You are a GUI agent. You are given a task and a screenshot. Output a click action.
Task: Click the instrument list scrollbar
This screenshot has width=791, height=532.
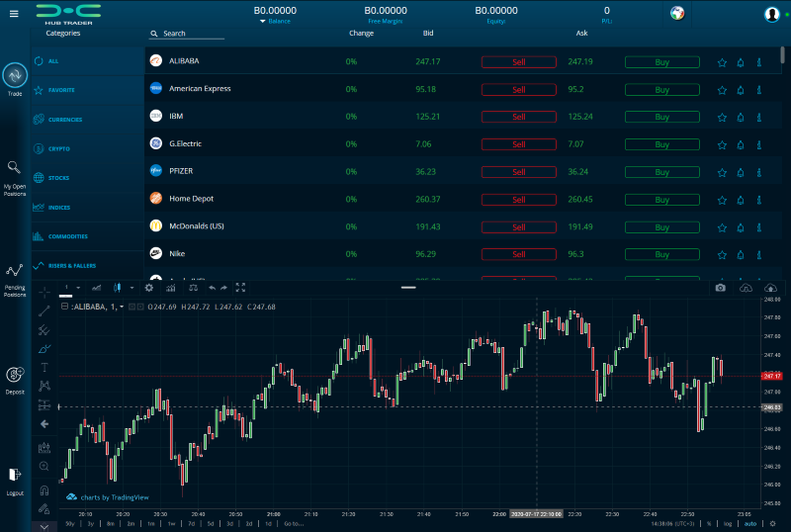coord(782,54)
